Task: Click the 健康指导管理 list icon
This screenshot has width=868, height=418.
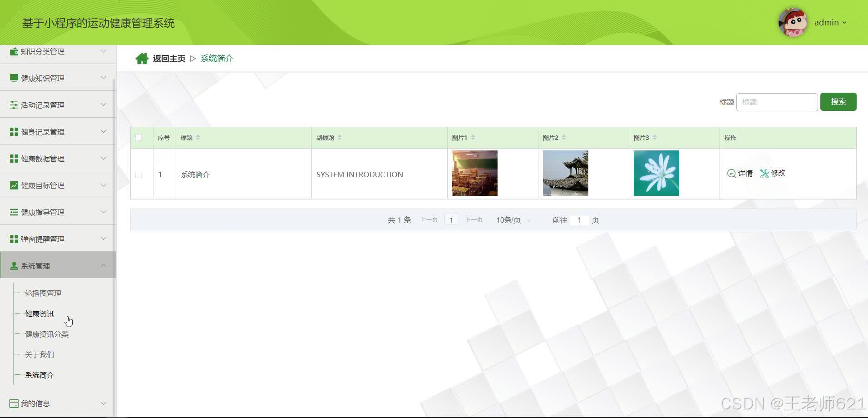Action: [14, 212]
